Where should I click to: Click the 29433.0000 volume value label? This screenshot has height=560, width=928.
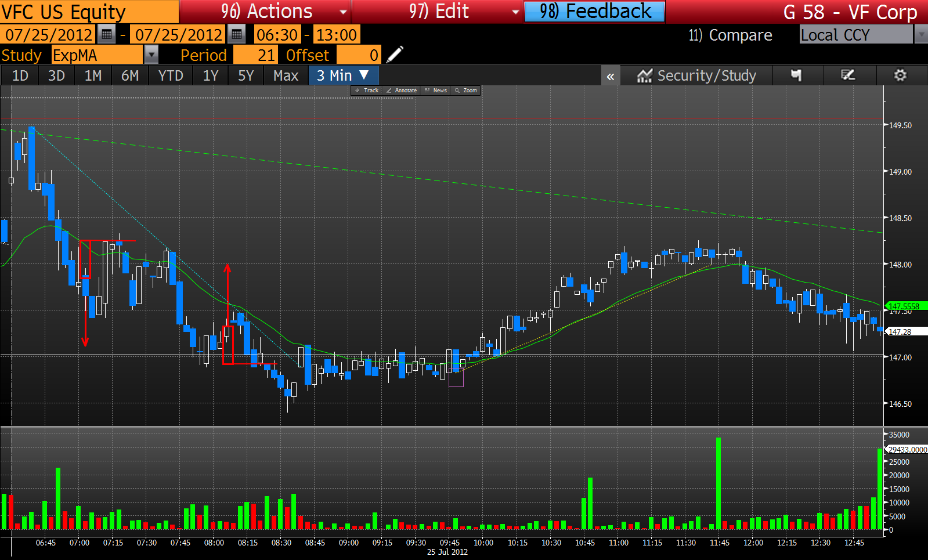click(907, 450)
